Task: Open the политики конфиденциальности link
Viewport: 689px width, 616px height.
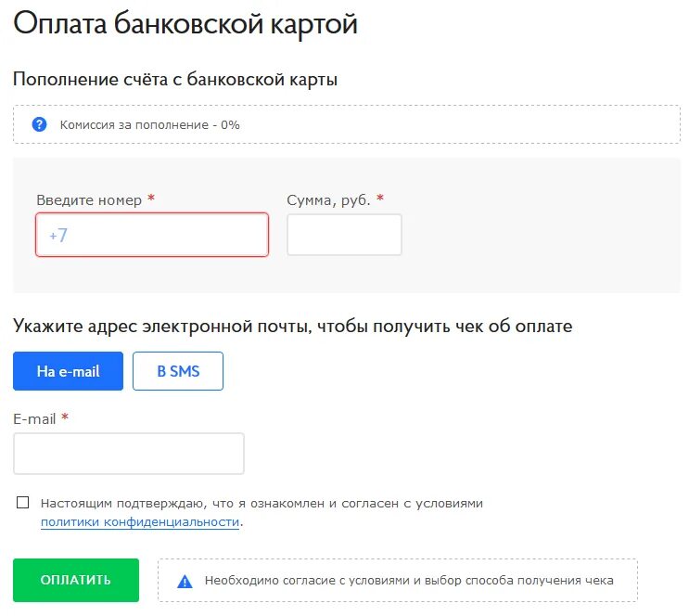Action: (140, 522)
